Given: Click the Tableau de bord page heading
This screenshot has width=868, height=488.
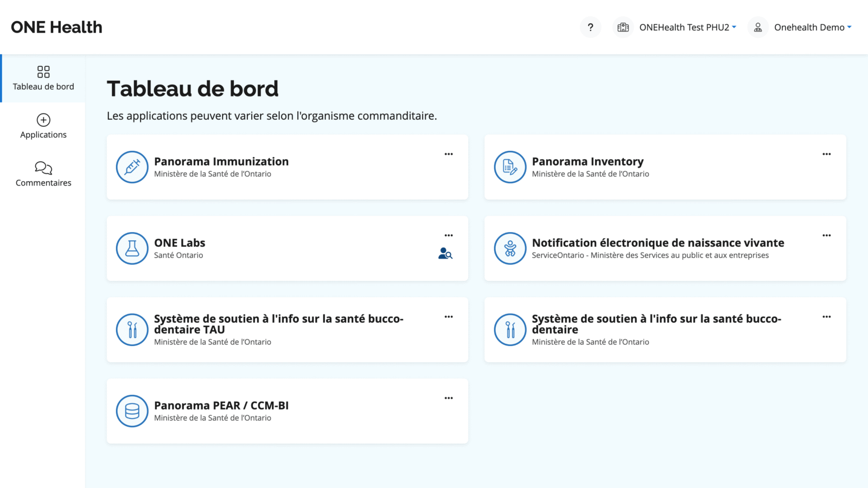Looking at the screenshot, I should (x=193, y=88).
